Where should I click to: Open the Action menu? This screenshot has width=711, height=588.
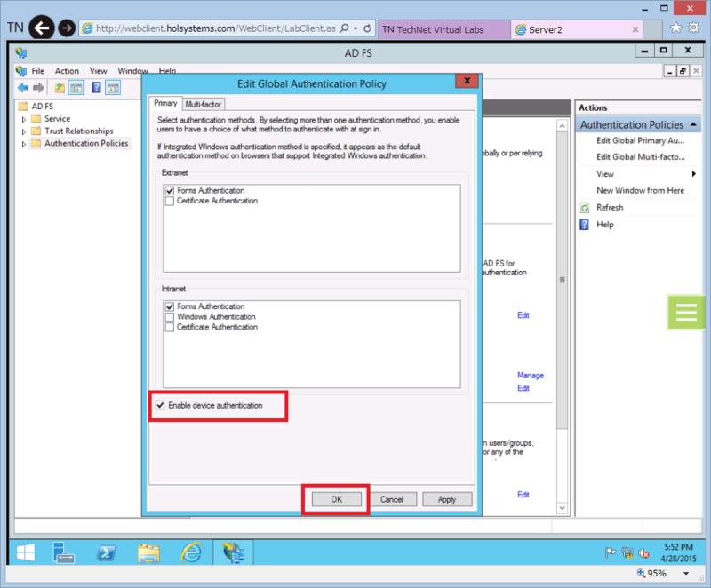click(x=67, y=71)
